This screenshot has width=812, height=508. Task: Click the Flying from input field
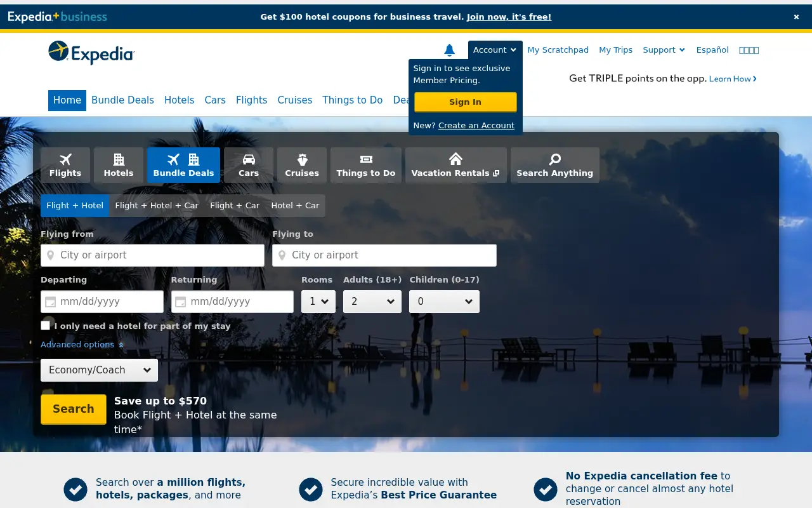pyautogui.click(x=152, y=255)
